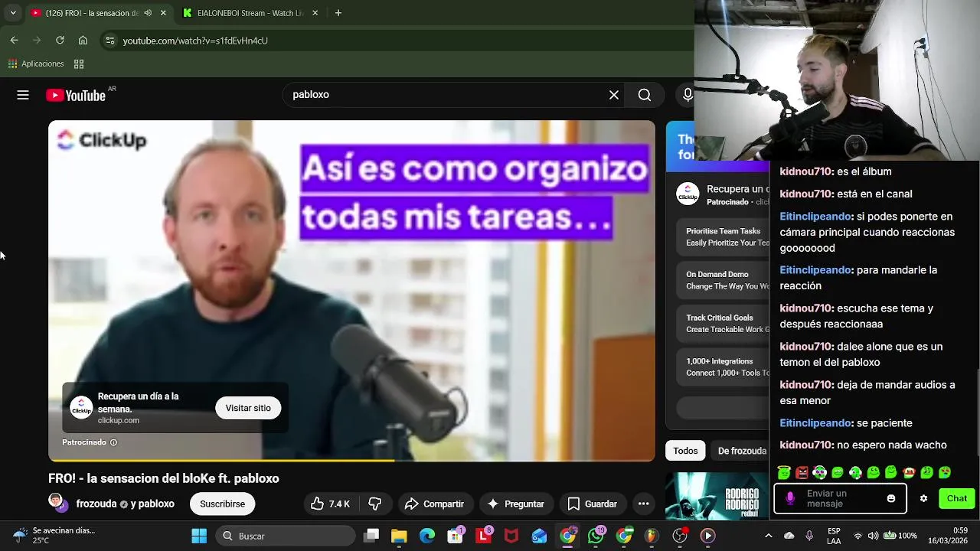Image resolution: width=980 pixels, height=551 pixels.
Task: Open a new browser tab
Action: click(338, 13)
